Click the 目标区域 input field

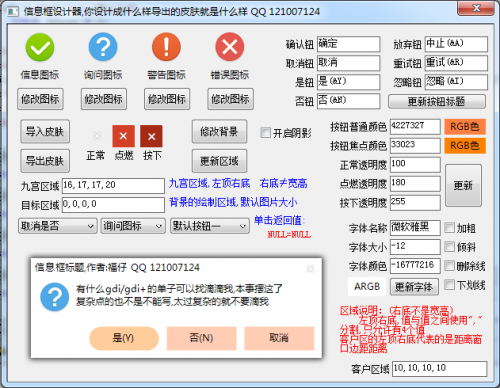point(113,205)
